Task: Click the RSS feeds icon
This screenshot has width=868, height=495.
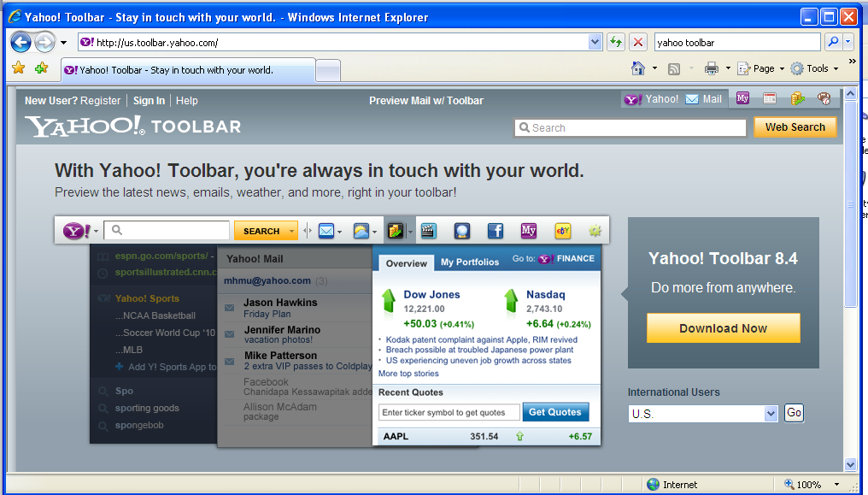Action: click(674, 68)
